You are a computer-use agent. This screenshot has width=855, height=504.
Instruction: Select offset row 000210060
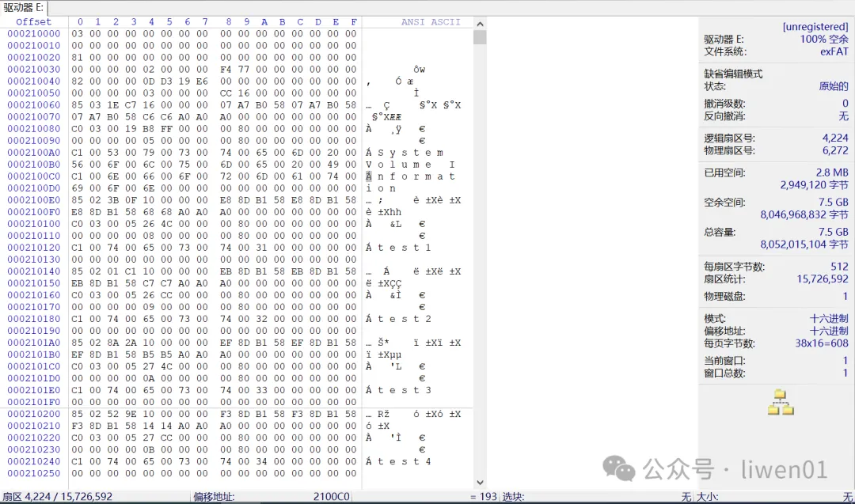coord(34,104)
